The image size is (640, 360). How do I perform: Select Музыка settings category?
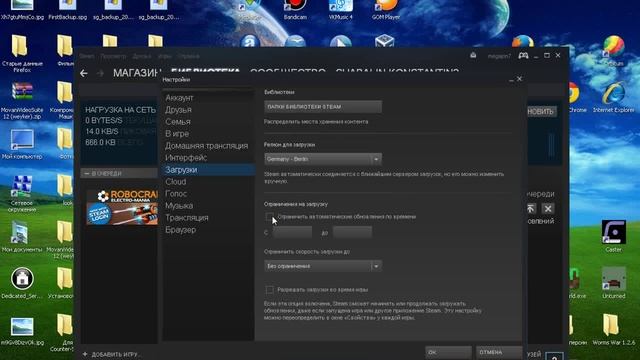pos(209,206)
